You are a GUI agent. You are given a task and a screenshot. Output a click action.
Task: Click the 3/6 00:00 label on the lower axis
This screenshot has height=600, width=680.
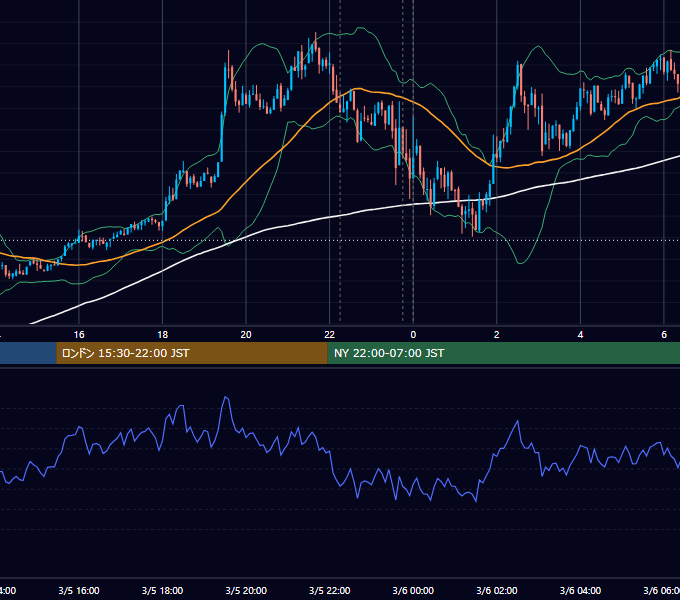tap(413, 590)
